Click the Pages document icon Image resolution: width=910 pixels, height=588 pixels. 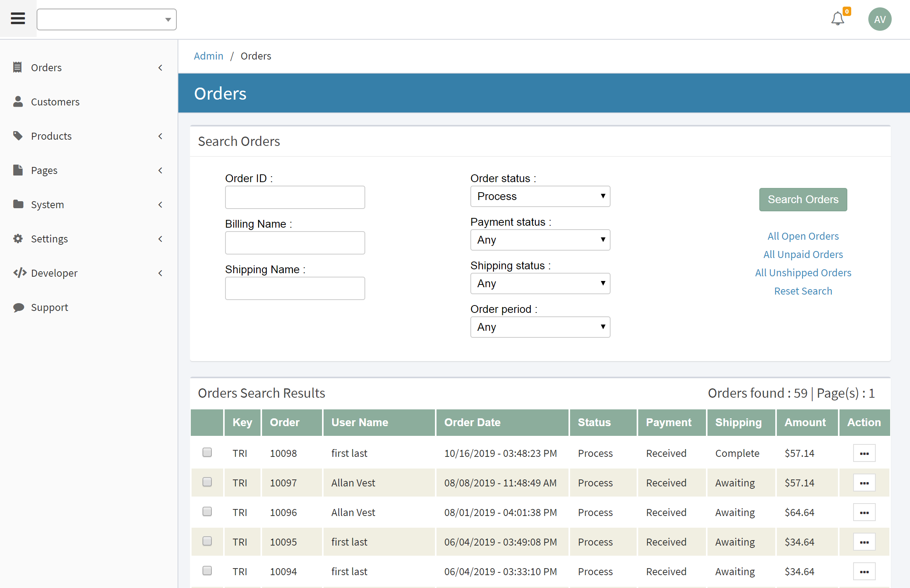18,170
